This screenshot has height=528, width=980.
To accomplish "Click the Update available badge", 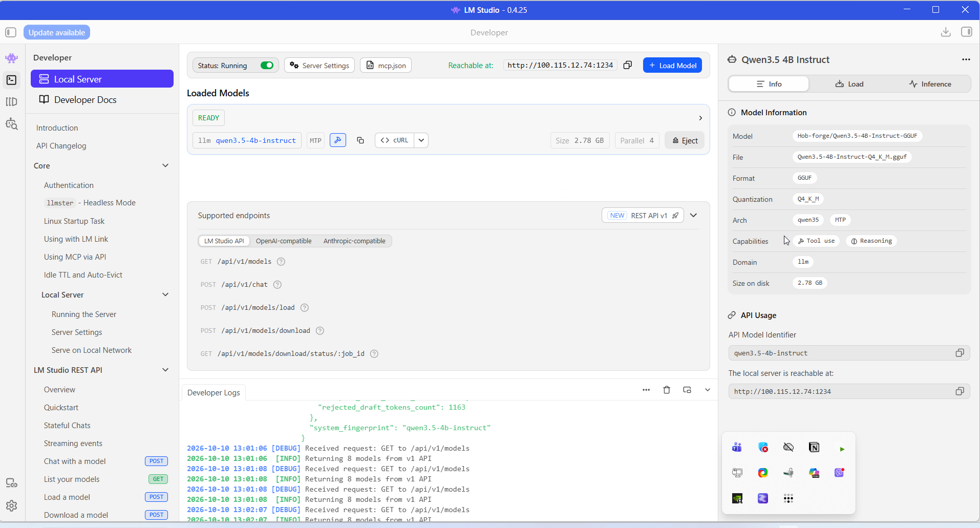I will [x=57, y=32].
